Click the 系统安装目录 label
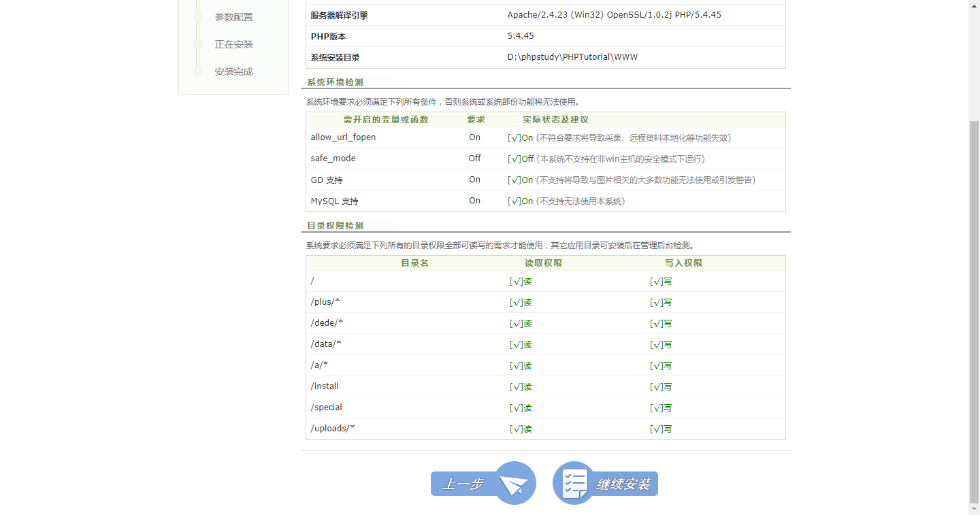This screenshot has width=980, height=515. coord(336,57)
